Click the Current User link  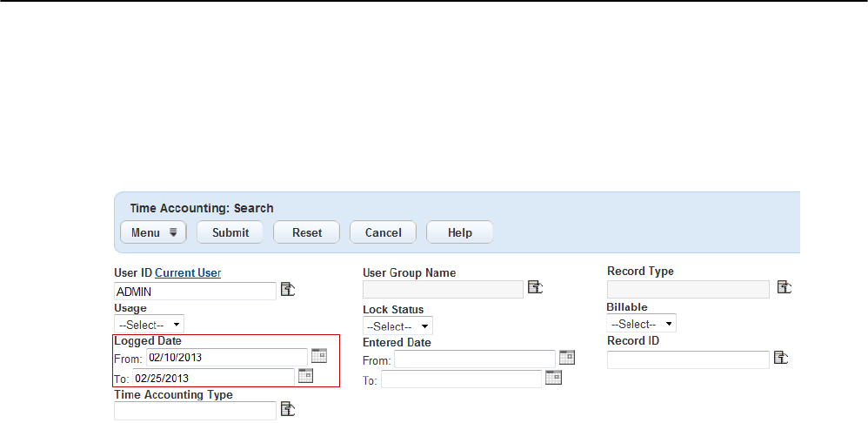(188, 272)
